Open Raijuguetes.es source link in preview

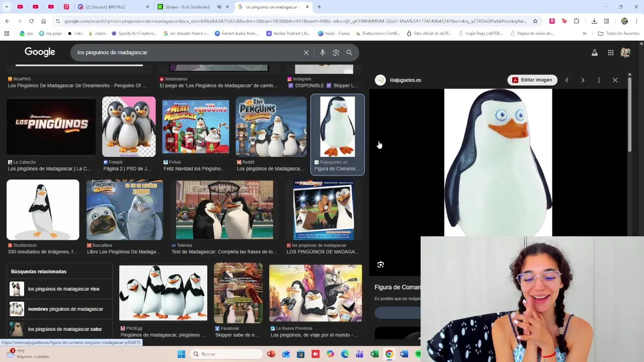406,80
